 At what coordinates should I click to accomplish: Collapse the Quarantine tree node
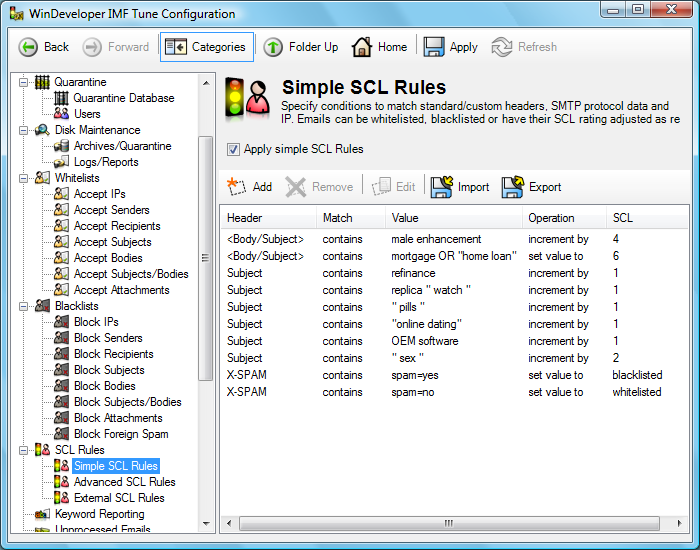pyautogui.click(x=23, y=82)
